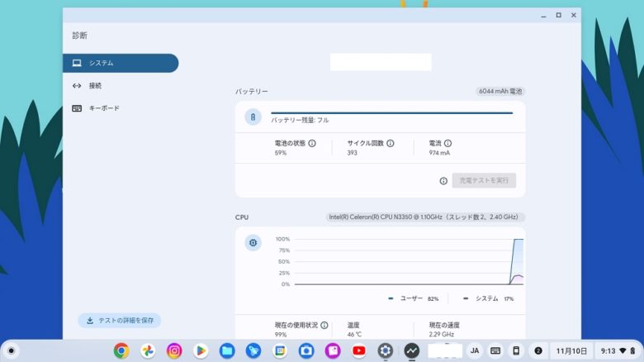This screenshot has width=644, height=362.
Task: Click the info icon beside 電流
Action: click(x=448, y=143)
